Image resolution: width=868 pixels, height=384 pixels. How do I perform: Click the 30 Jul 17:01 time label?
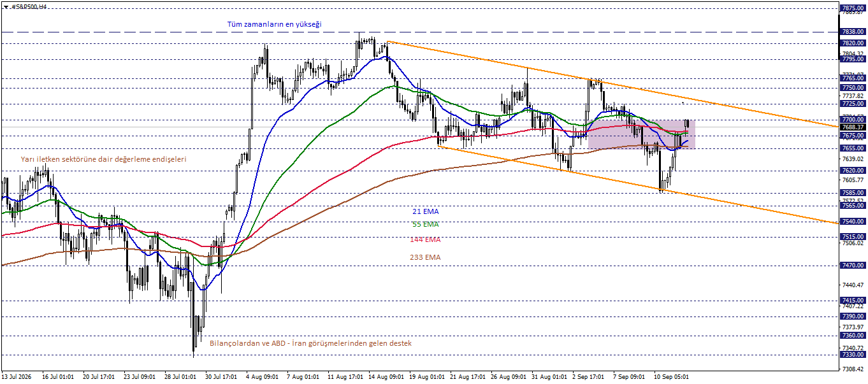(221, 377)
